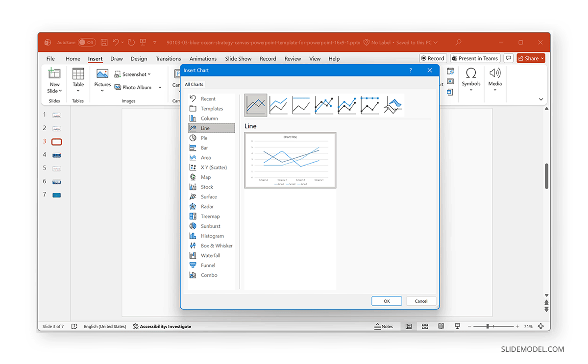Image resolution: width=588 pixels, height=364 pixels.
Task: Turn on the AutoSave toggle
Action: [x=87, y=42]
